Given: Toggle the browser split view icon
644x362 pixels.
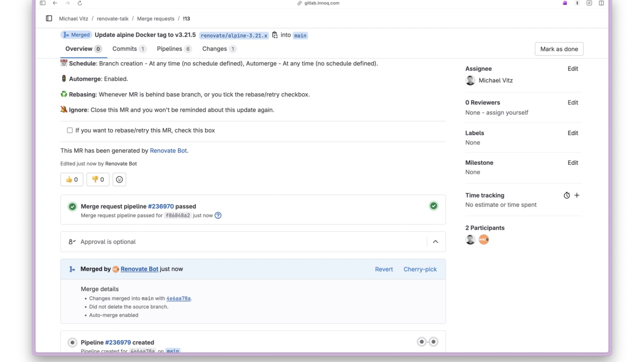Looking at the screenshot, I should tap(601, 3).
